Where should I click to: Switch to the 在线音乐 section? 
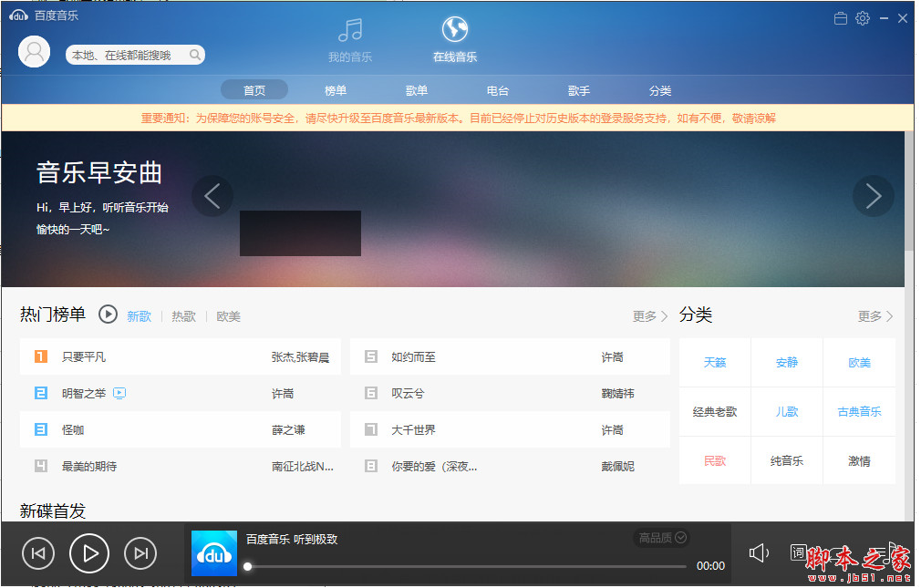[455, 40]
